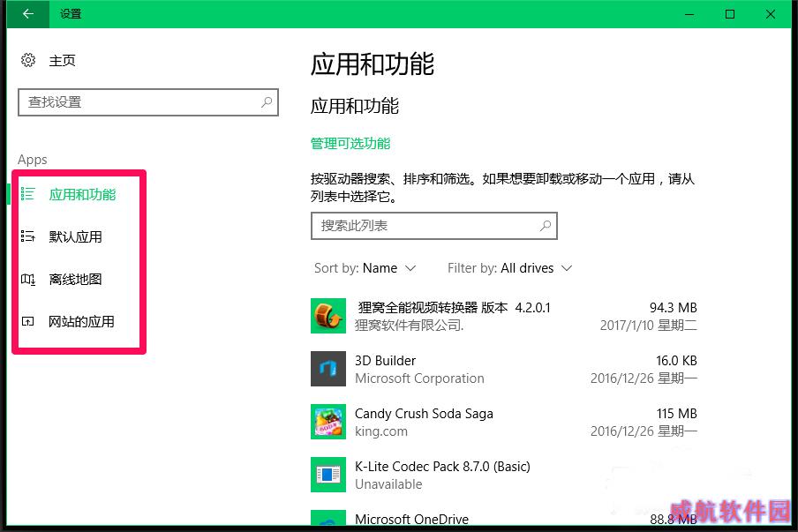The height and width of the screenshot is (532, 798).
Task: Click the Microsoft Corporation publisher text
Action: point(419,378)
